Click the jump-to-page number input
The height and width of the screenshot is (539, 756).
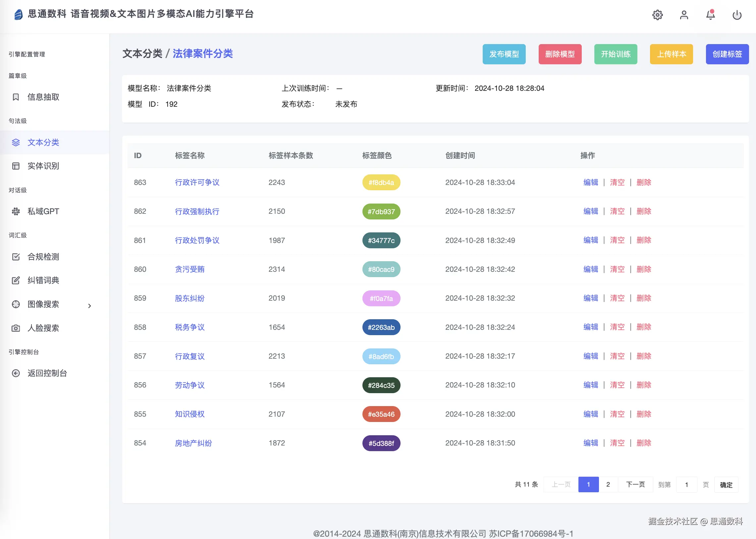pyautogui.click(x=686, y=485)
